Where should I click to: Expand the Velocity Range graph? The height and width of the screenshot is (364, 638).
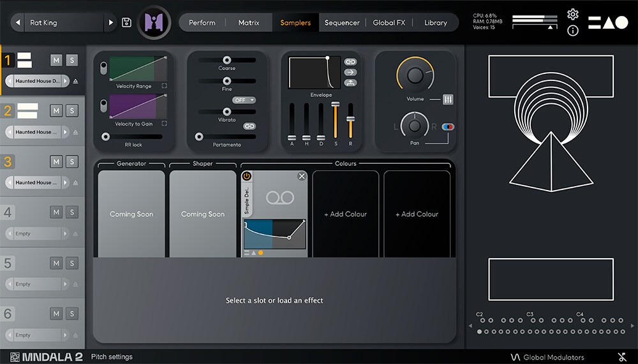[164, 85]
